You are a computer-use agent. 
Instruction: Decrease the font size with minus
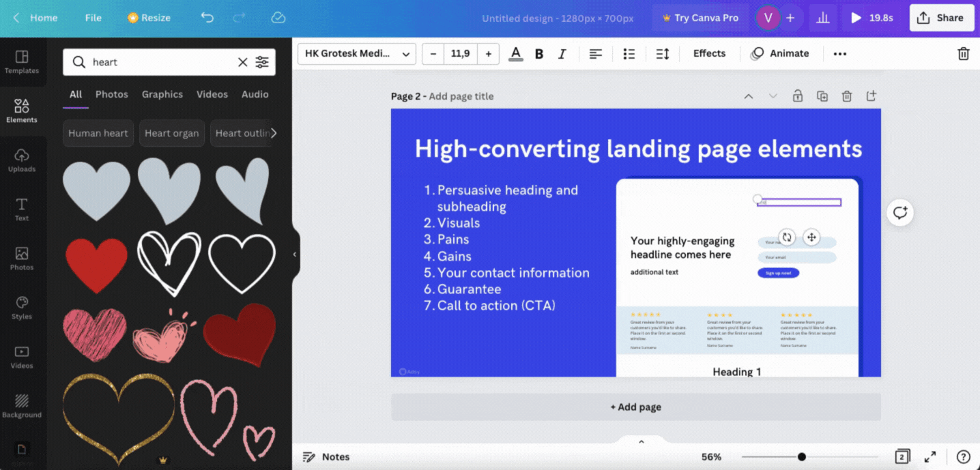coord(433,54)
